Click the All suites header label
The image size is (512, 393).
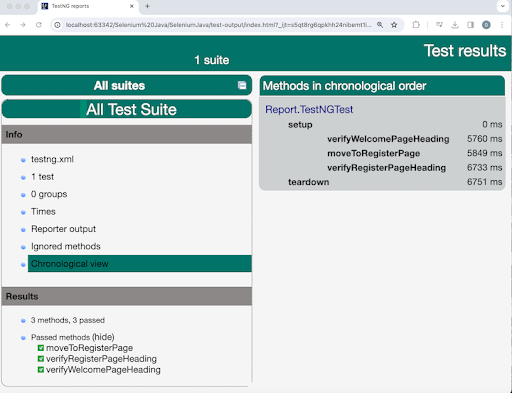(119, 86)
